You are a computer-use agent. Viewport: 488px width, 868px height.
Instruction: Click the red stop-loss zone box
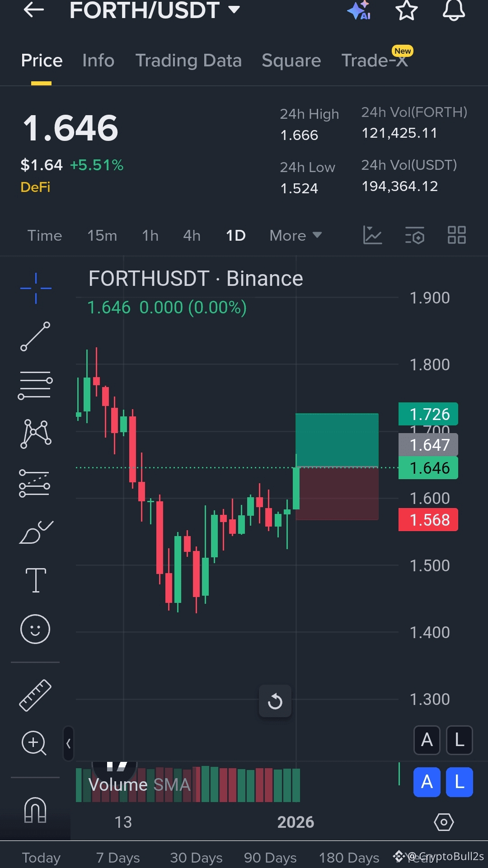(x=337, y=494)
